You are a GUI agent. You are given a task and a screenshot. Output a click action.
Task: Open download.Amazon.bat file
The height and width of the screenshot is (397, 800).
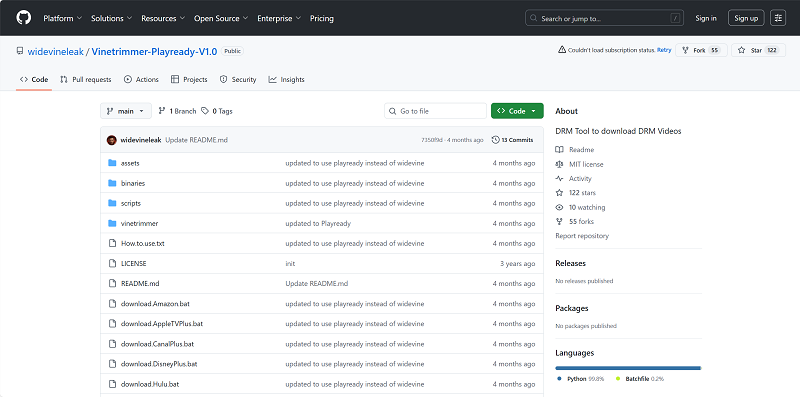tap(155, 304)
